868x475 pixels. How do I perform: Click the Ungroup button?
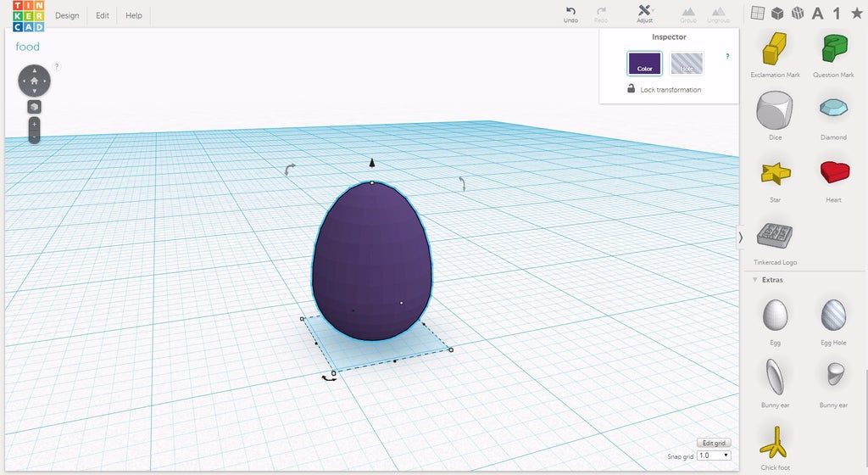pos(719,14)
